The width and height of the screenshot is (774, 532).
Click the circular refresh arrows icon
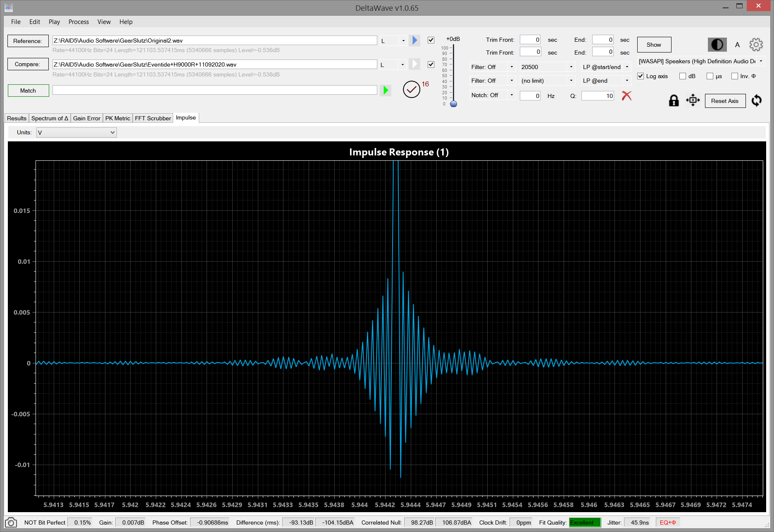point(757,100)
